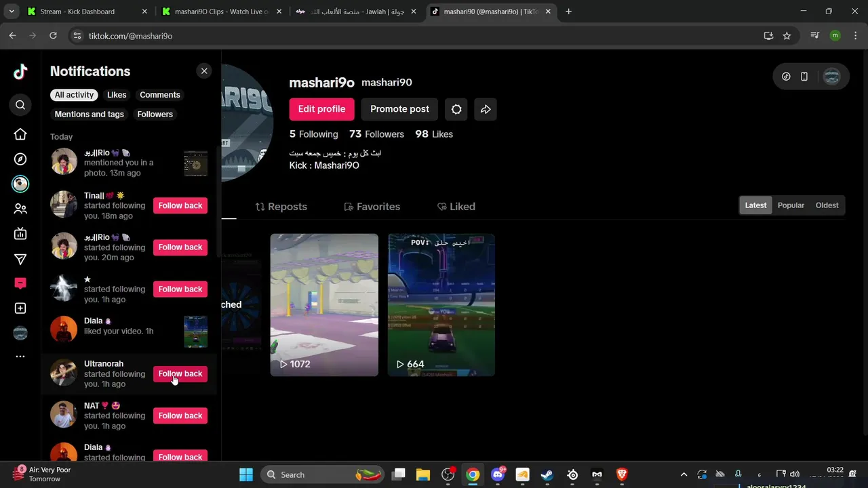Open Discord from the taskbar
Image resolution: width=868 pixels, height=488 pixels.
(498, 474)
